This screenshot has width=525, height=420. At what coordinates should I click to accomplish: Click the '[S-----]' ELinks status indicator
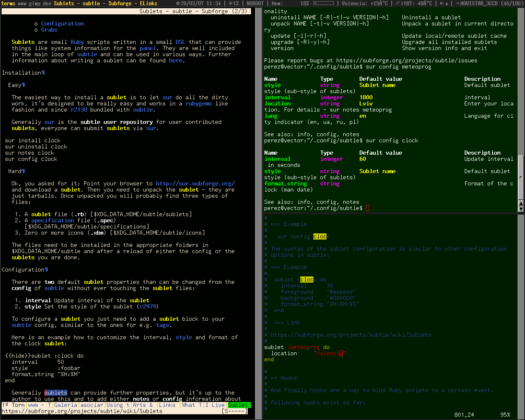[235, 411]
